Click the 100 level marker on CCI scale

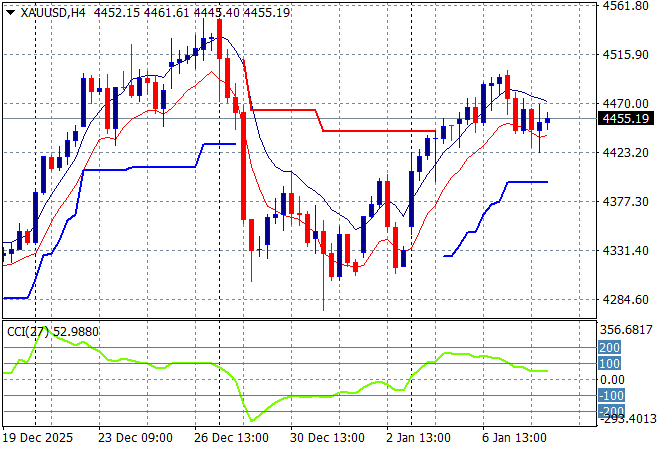(608, 363)
